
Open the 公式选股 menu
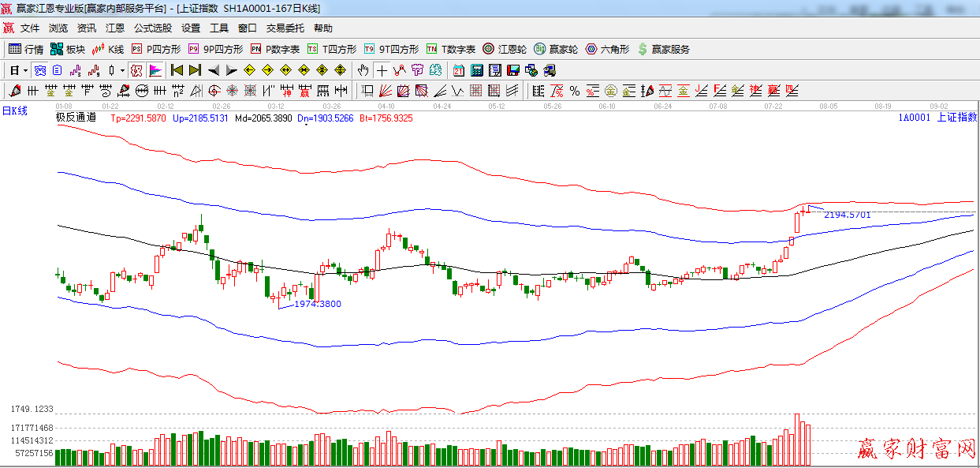click(x=152, y=28)
